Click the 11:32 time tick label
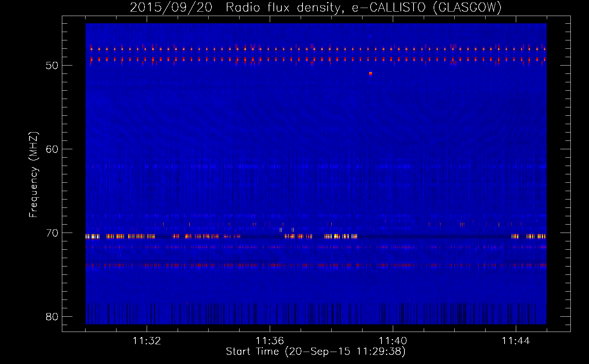589x364 pixels. (x=147, y=341)
